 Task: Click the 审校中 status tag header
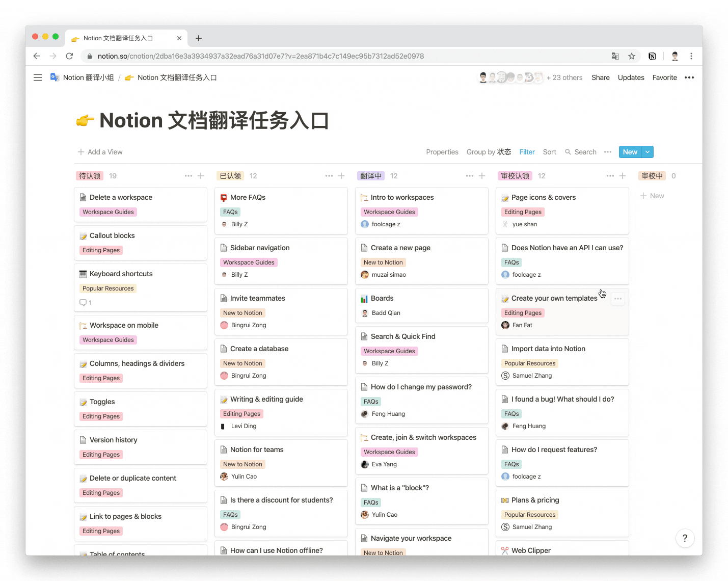pos(652,176)
